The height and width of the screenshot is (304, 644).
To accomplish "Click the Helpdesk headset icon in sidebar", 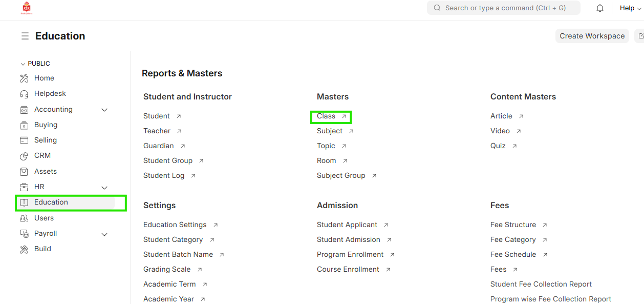I will point(24,94).
